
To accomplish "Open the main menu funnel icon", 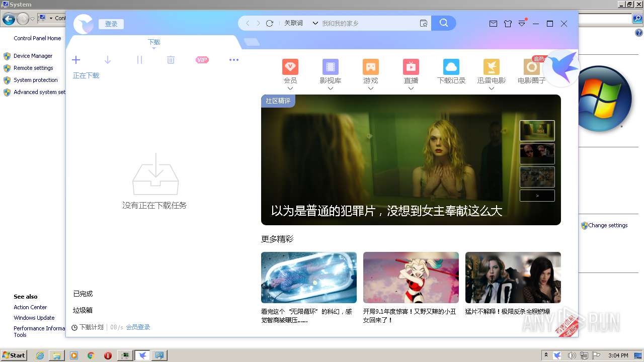I will click(522, 24).
